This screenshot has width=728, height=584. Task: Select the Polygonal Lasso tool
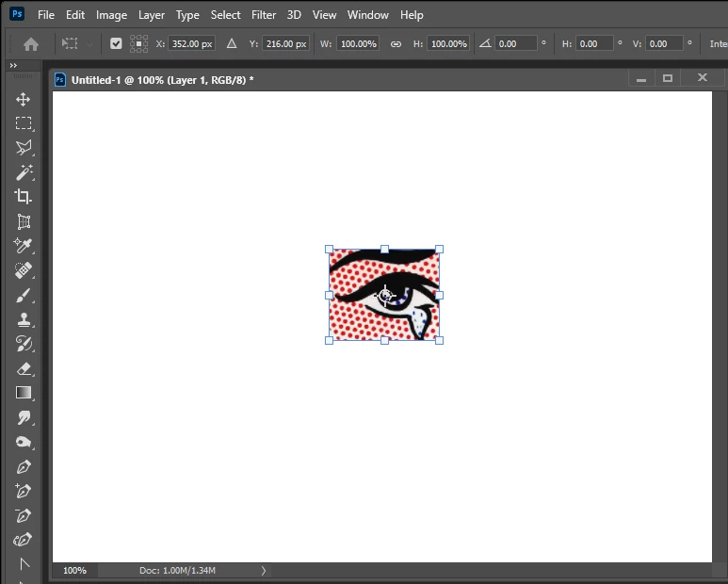[24, 148]
